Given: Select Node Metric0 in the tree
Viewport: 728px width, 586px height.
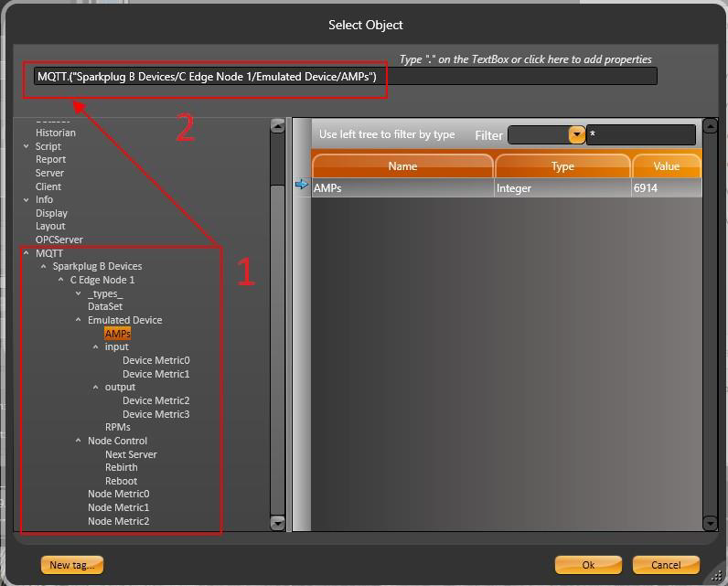Looking at the screenshot, I should tap(119, 495).
